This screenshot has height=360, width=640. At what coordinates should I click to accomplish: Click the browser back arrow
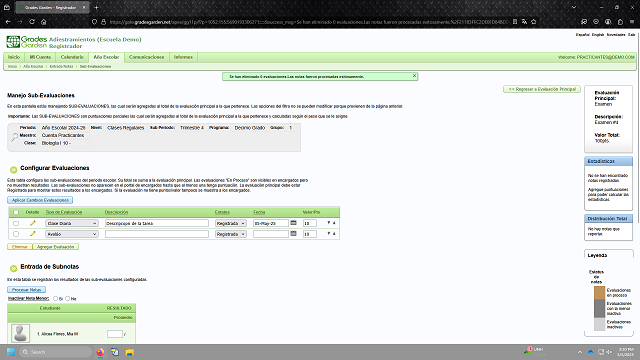click(8, 22)
